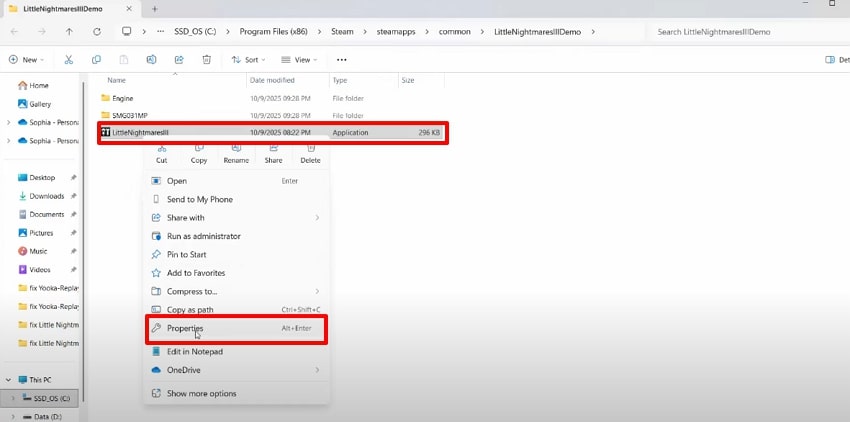850x422 pixels.
Task: Open Downloads in the sidebar
Action: click(x=47, y=196)
